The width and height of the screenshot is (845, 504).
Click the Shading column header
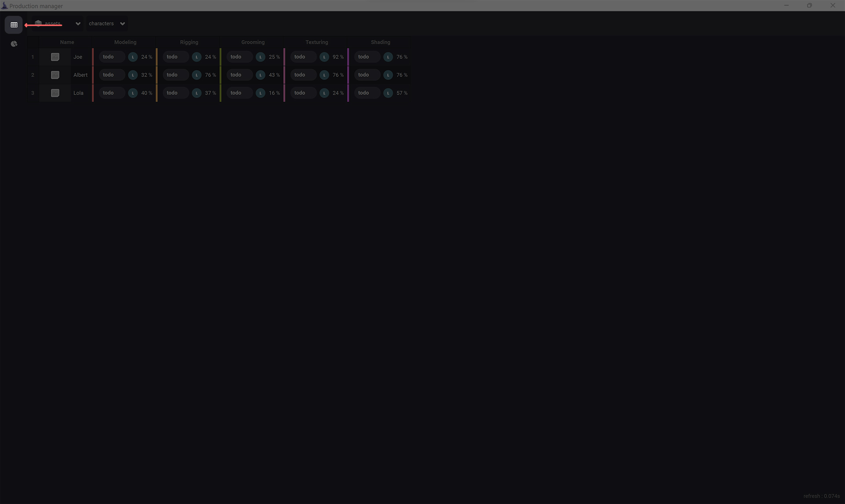(380, 42)
